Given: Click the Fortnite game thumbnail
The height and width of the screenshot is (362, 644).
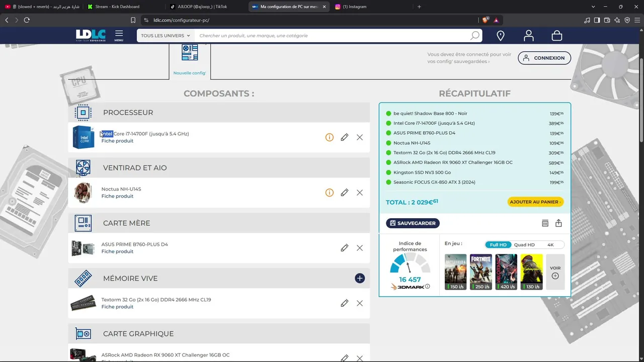Looking at the screenshot, I should 481,272.
